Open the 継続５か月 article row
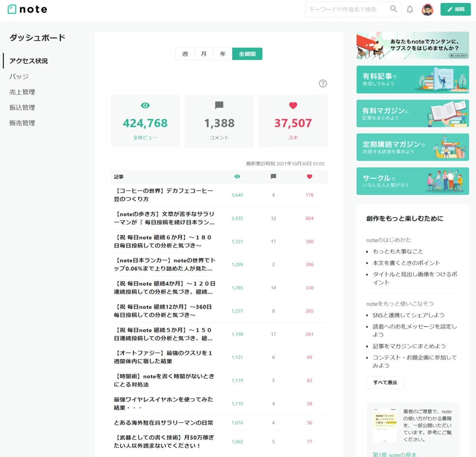476x457 pixels. [x=219, y=334]
